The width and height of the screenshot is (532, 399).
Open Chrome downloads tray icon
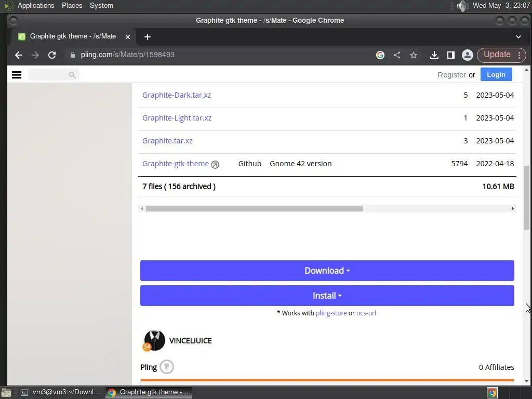(434, 55)
